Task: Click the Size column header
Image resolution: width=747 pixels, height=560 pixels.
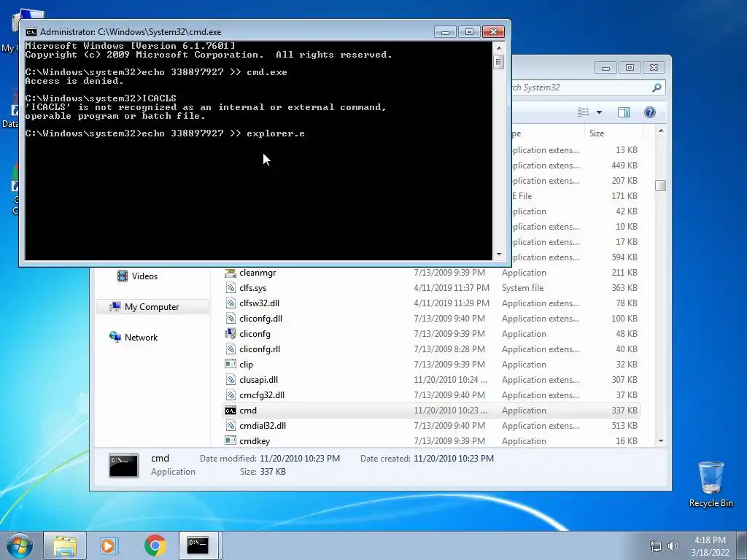Action: [614, 133]
